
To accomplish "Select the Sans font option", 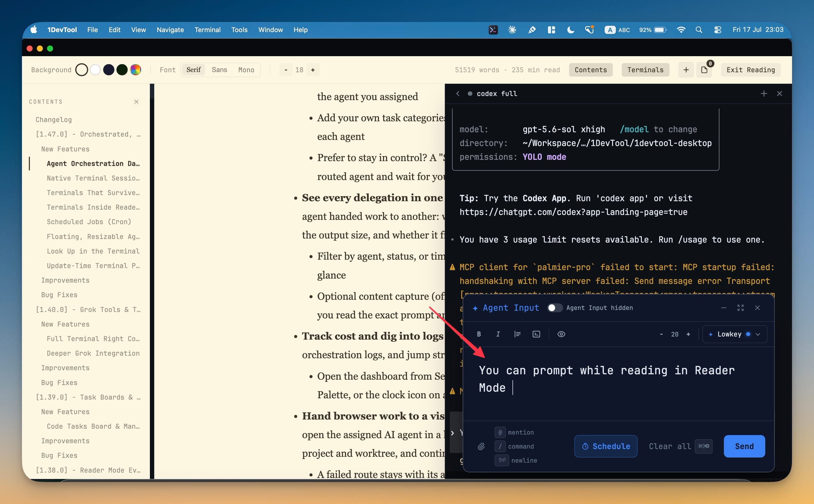I will tap(219, 70).
